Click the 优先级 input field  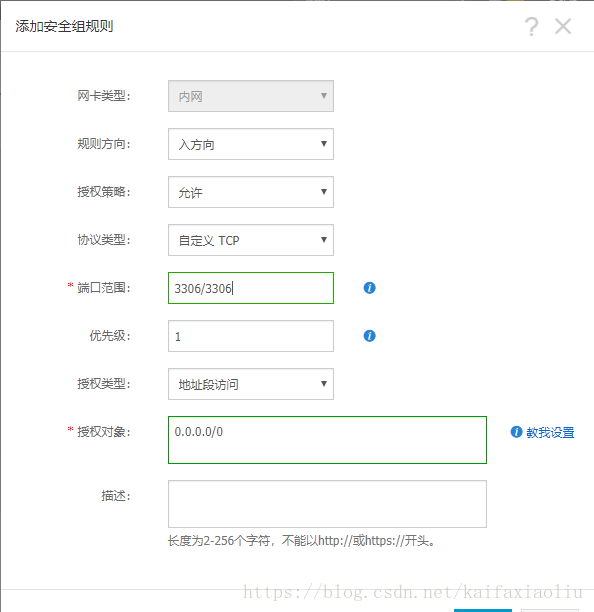(251, 336)
